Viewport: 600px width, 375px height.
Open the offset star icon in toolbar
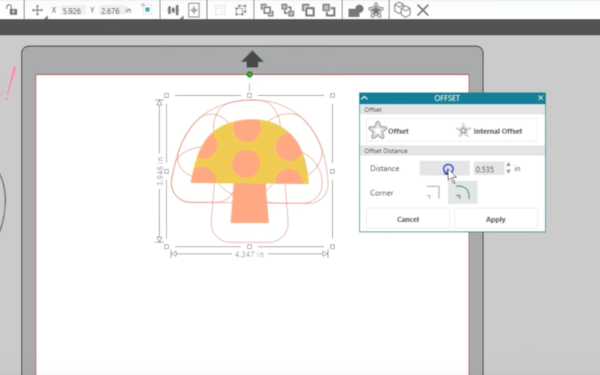376,10
